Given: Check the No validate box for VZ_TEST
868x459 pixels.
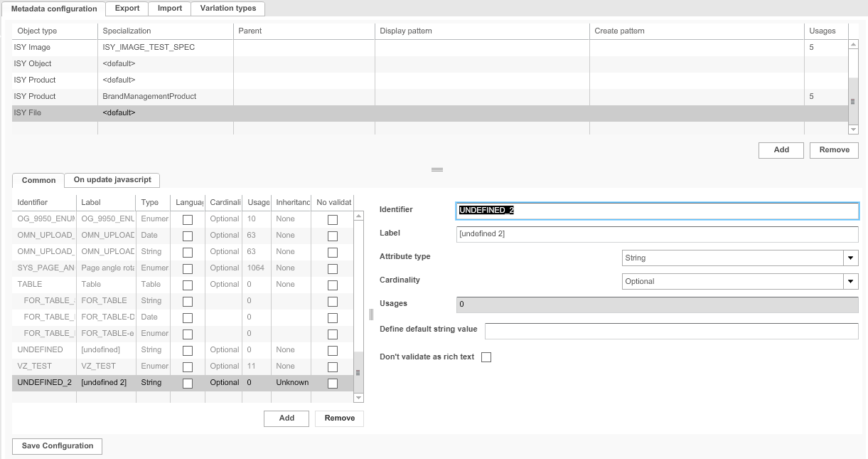Looking at the screenshot, I should click(331, 366).
